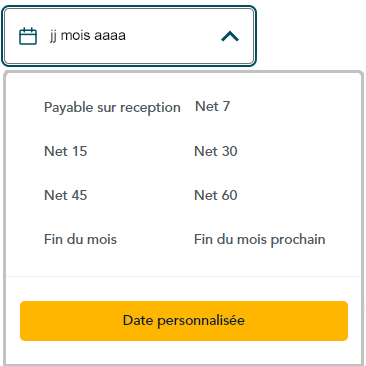Viewport: 366px width, 366px height.
Task: Close the due date picker via chevron
Action: [x=230, y=36]
